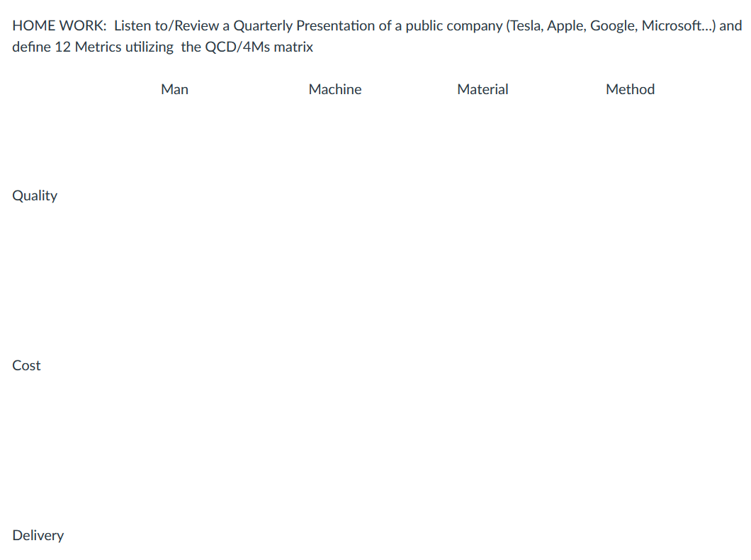Click the empty cell under Method beside Delivery
Image resolution: width=751 pixels, height=560 pixels.
(x=630, y=535)
